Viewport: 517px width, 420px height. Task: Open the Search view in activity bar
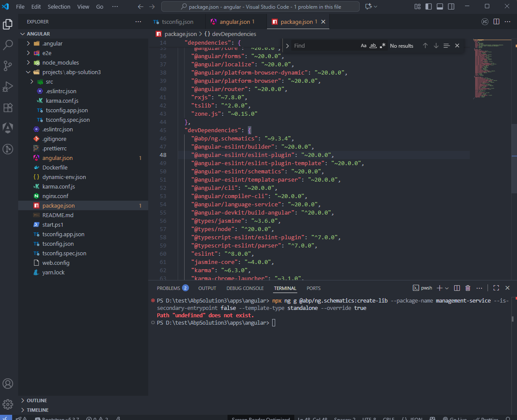(8, 45)
